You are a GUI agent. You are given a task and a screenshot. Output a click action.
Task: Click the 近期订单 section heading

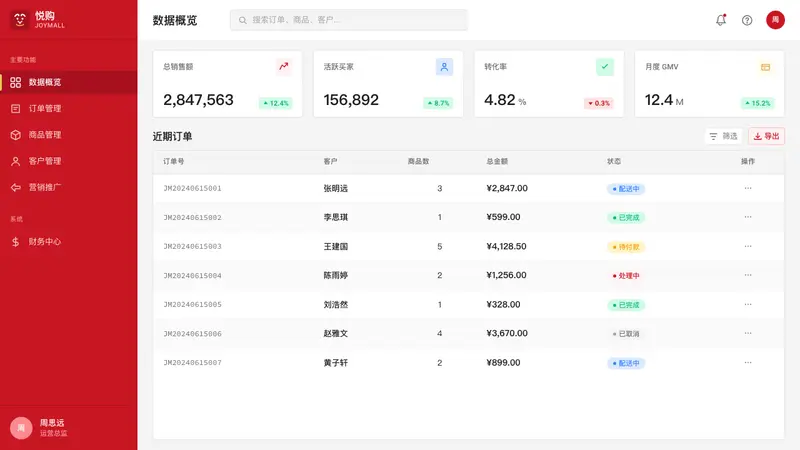coord(172,136)
